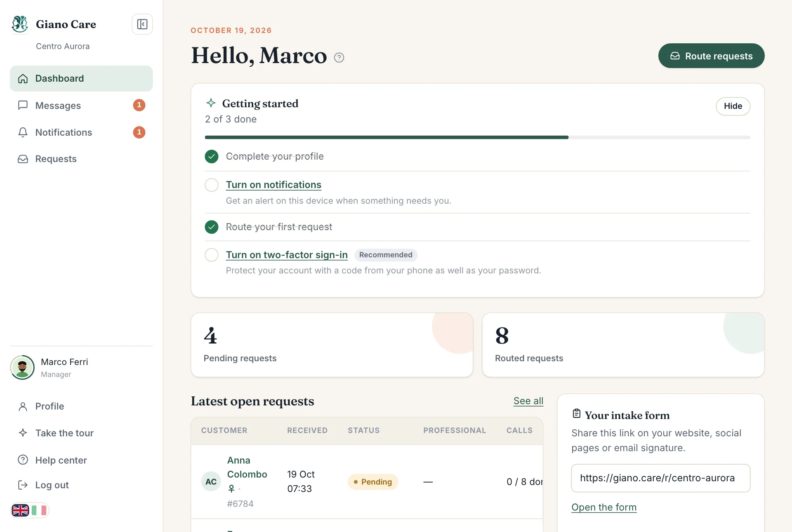The width and height of the screenshot is (792, 532).
Task: Open the Routed requests card
Action: click(623, 345)
